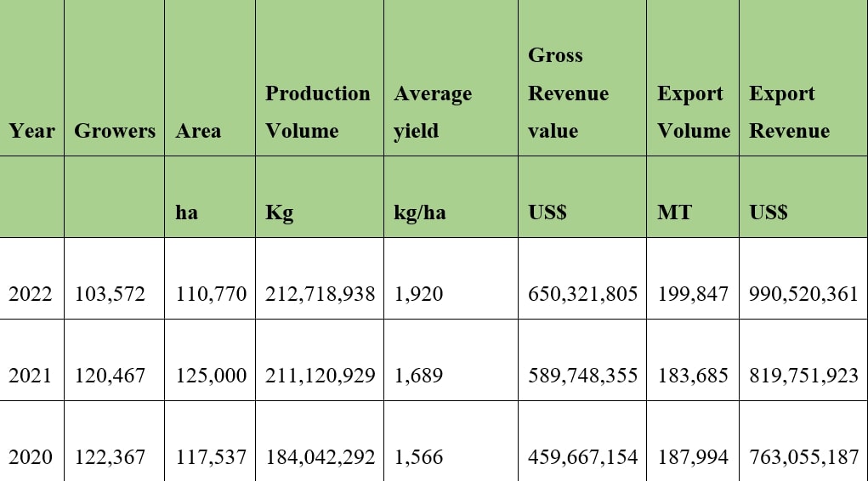Select production volume 211,120,929
This screenshot has height=481, width=868.
pyautogui.click(x=320, y=376)
